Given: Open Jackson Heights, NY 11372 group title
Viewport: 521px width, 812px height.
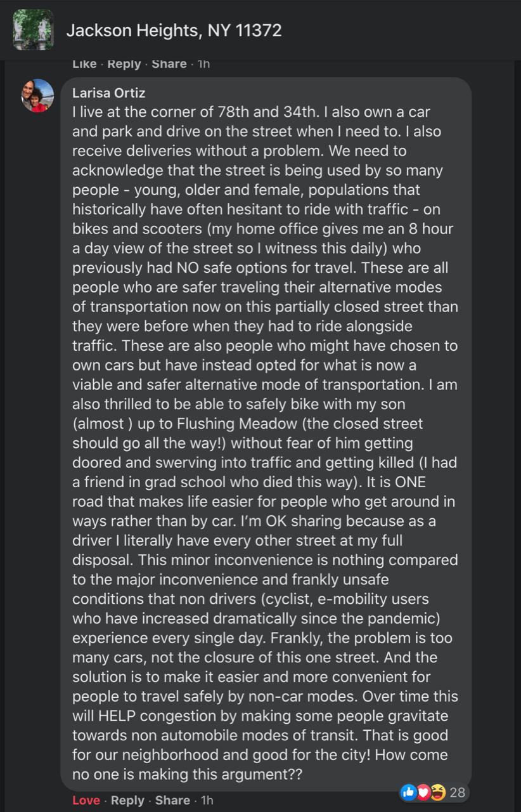Looking at the screenshot, I should click(x=174, y=30).
